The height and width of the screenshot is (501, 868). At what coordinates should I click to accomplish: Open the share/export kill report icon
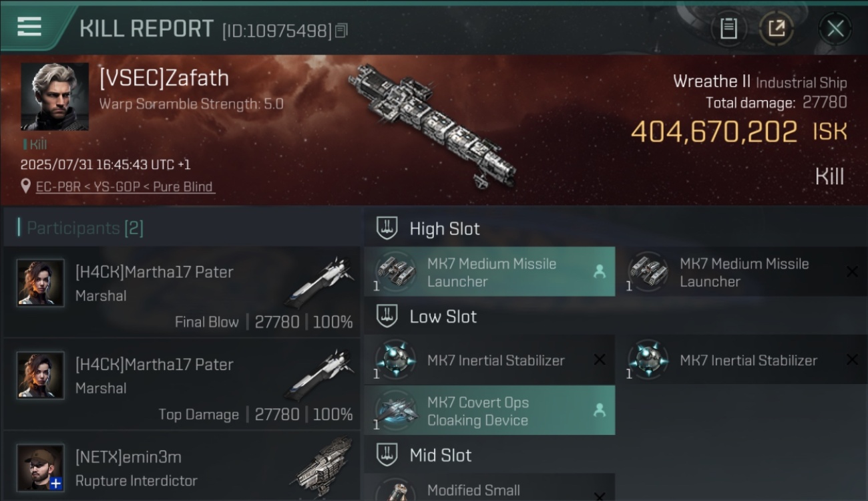click(x=776, y=29)
